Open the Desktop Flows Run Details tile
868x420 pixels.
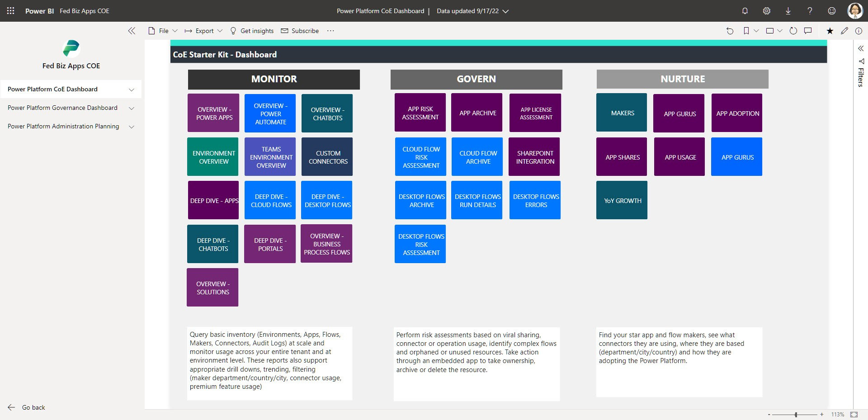[x=477, y=200]
